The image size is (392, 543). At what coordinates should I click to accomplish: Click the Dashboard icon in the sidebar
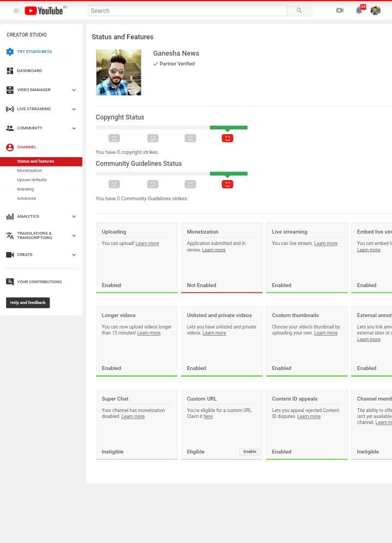click(10, 70)
